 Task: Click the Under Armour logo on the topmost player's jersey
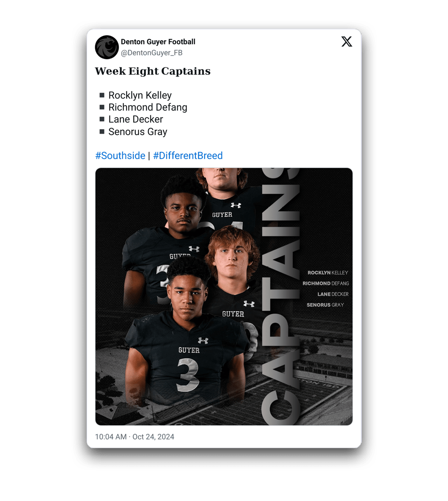click(236, 205)
